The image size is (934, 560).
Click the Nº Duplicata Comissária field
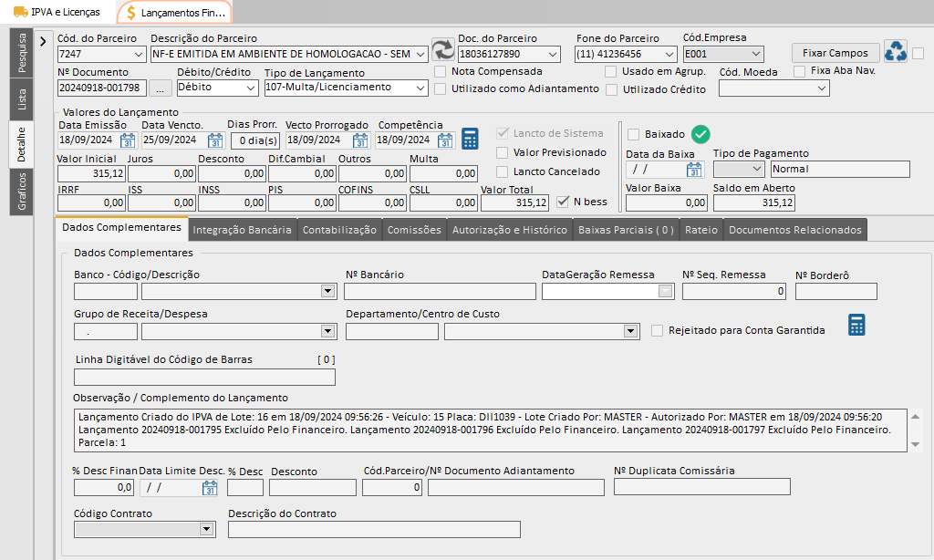coord(702,487)
